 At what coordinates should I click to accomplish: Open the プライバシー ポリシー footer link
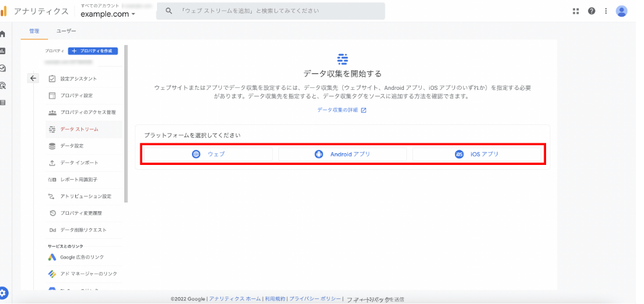pos(315,299)
